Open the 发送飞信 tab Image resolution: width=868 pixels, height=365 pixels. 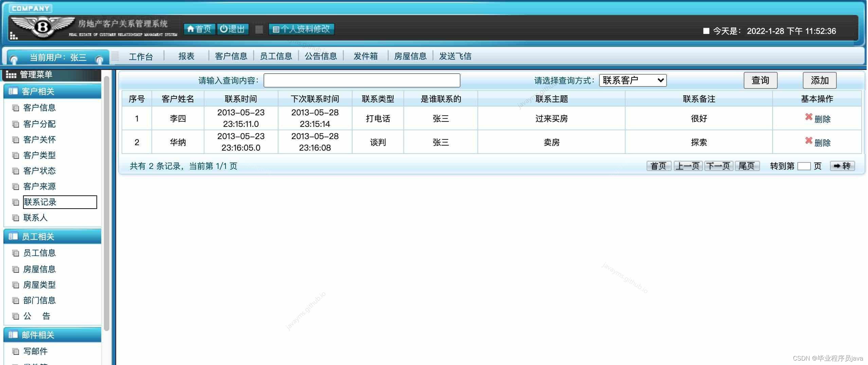455,56
